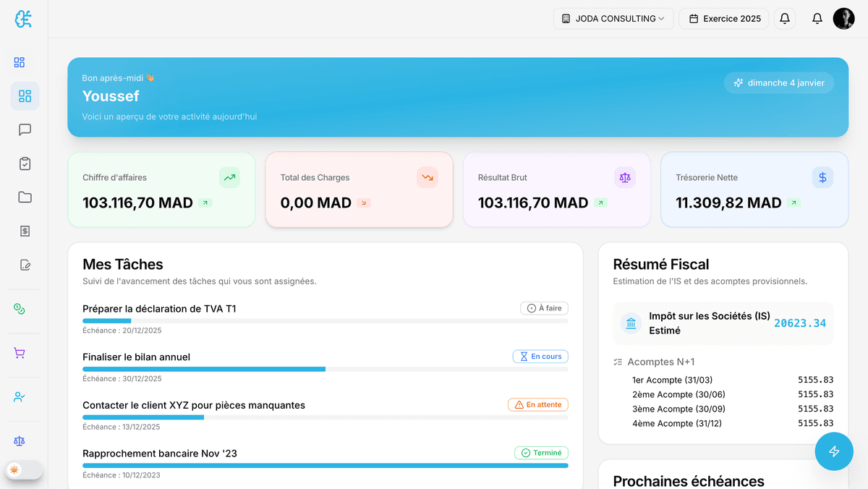The height and width of the screenshot is (489, 868).
Task: Click the plain bell icon beside avatar
Action: tap(817, 19)
